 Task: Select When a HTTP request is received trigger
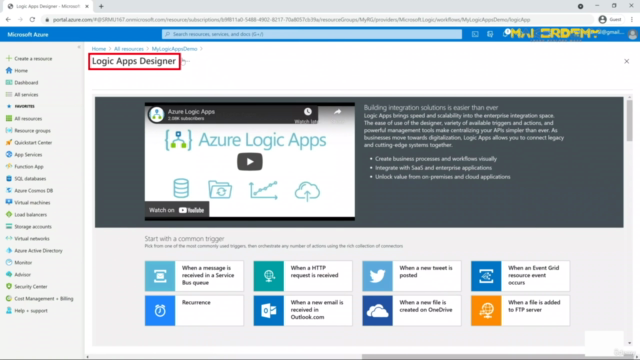click(303, 276)
